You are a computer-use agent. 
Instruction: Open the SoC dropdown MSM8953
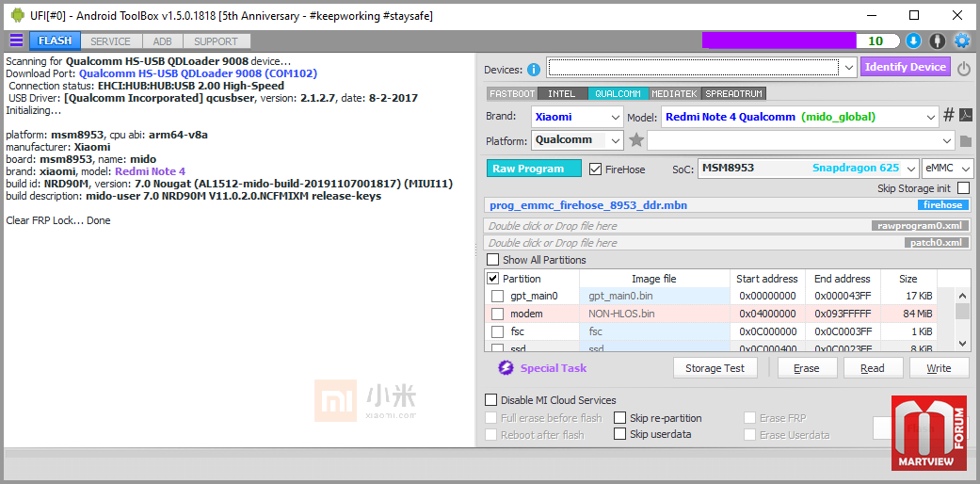click(808, 169)
